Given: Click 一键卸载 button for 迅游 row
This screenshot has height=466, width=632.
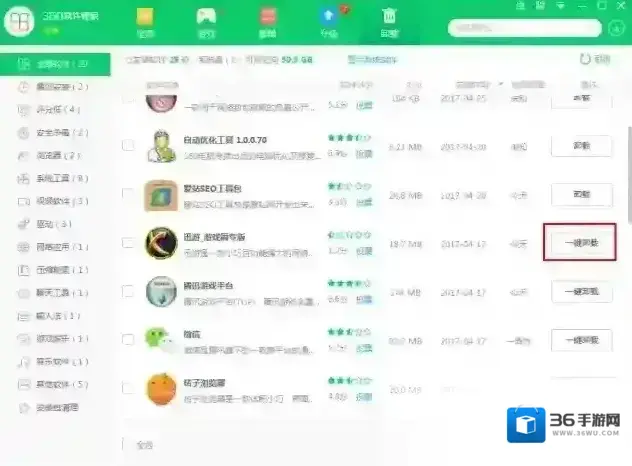Looking at the screenshot, I should (x=580, y=242).
